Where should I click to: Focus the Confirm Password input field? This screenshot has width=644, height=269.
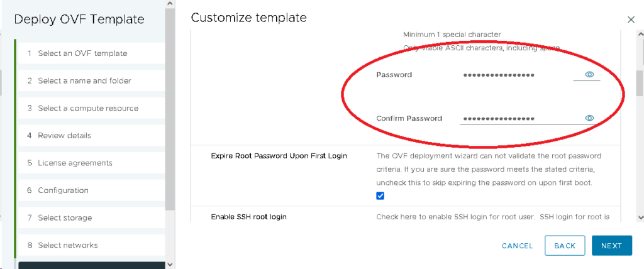(x=513, y=118)
